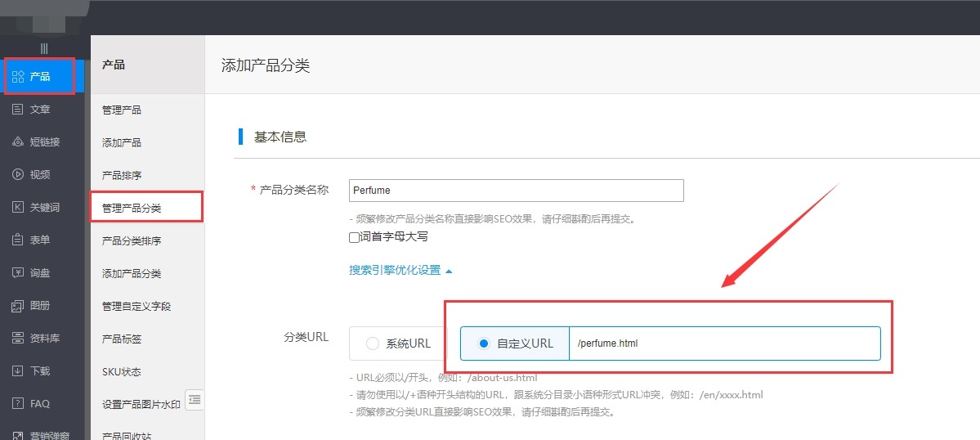Screen dimensions: 980x440
Task: Open 添加产品分类 menu entry
Action: 132,273
